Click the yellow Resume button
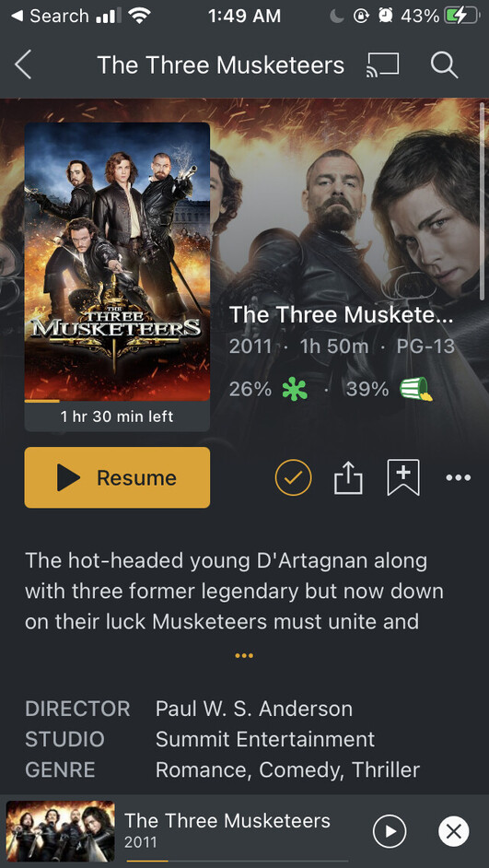This screenshot has width=489, height=868. [x=117, y=477]
